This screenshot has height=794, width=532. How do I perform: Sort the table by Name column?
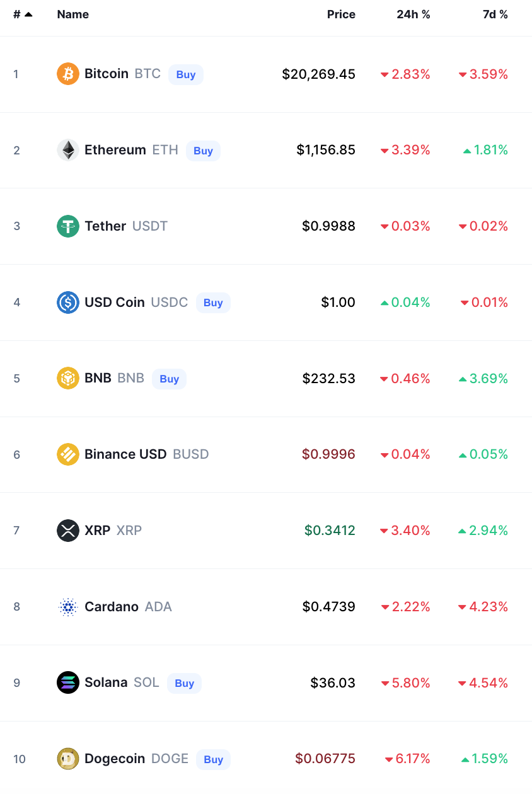(73, 14)
